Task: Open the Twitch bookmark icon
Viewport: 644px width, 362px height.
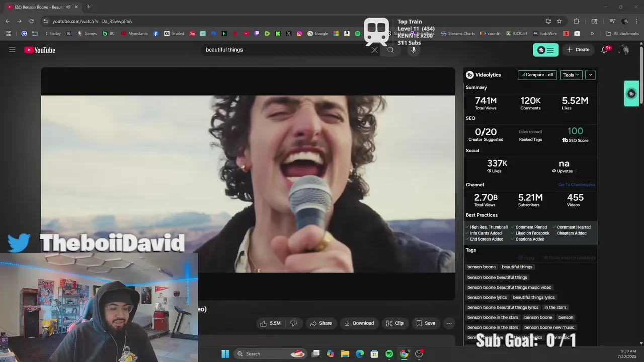Action: tap(257, 34)
